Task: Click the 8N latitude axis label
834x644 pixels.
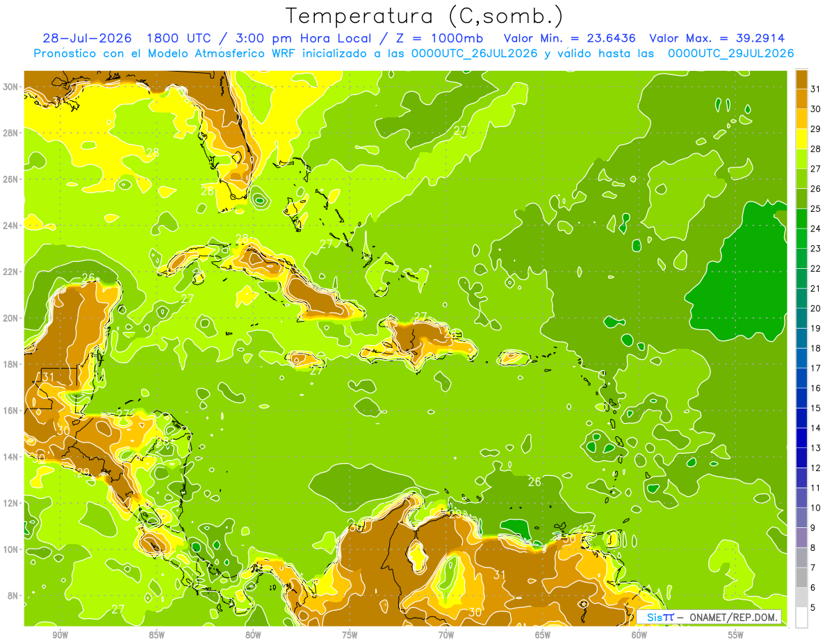Action: (13, 595)
